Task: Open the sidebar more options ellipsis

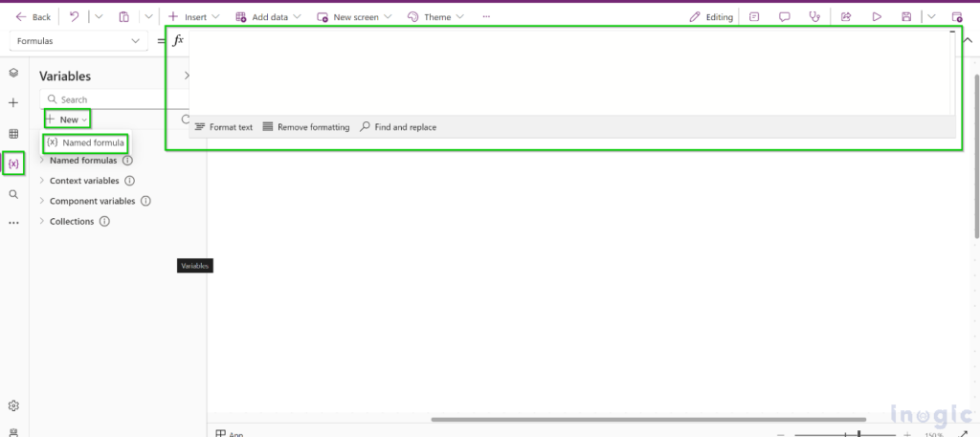Action: coord(13,223)
